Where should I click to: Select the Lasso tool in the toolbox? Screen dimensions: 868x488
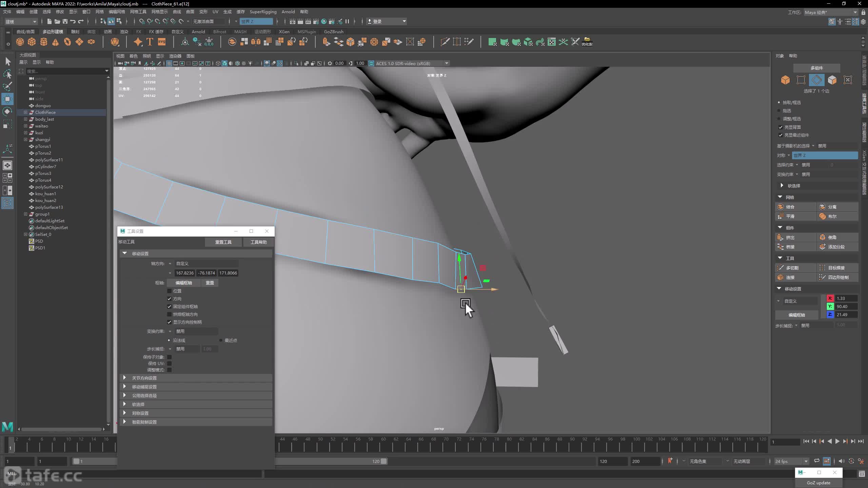pos(7,74)
